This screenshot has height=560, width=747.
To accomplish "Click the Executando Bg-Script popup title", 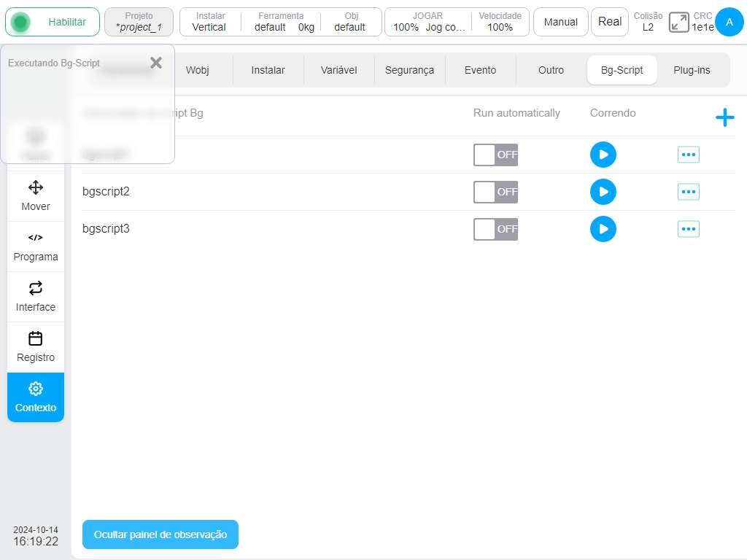I will pos(54,63).
